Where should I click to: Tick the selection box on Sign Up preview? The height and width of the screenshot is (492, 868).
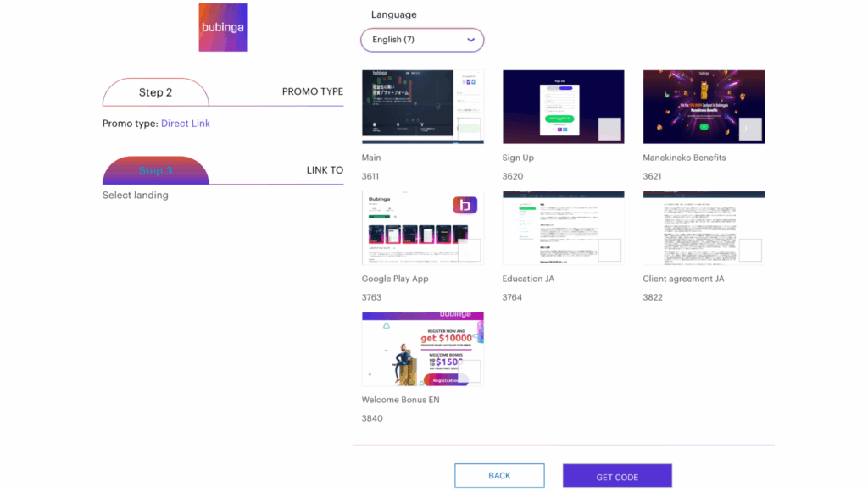[609, 129]
